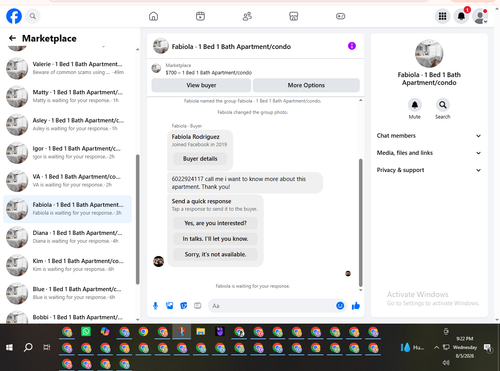Open the Valerie conversation
Viewport: 500px width, 371px height.
(x=67, y=68)
